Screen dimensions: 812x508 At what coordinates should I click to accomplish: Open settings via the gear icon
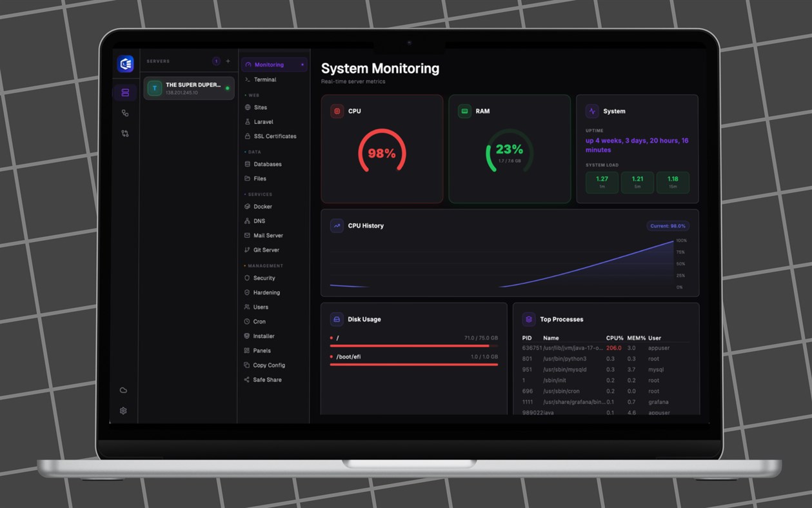[x=123, y=411]
